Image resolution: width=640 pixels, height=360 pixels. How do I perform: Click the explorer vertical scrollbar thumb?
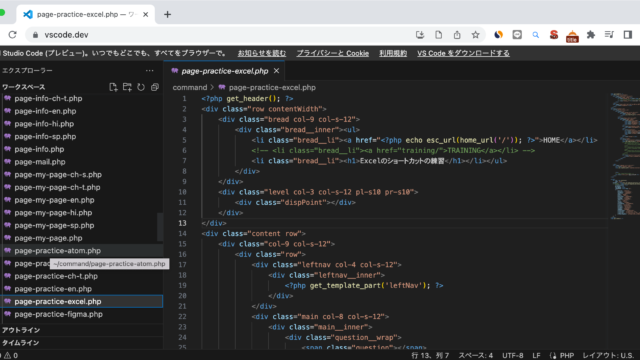click(x=160, y=227)
